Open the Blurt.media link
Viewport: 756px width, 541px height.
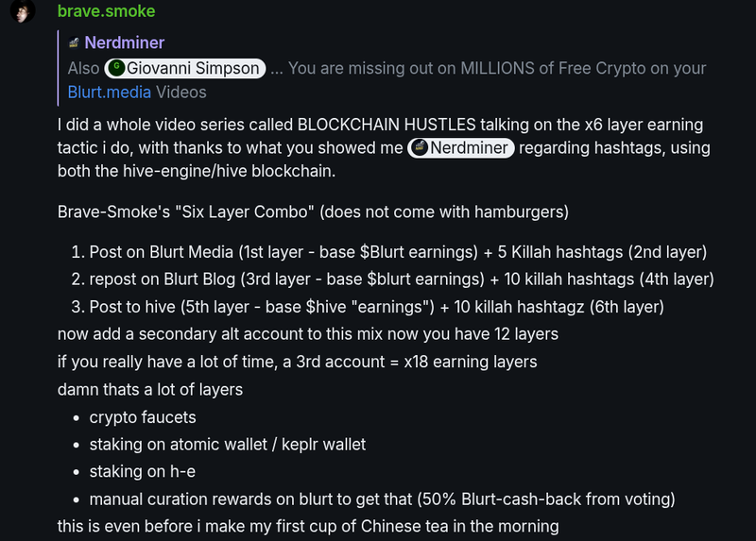pyautogui.click(x=110, y=93)
